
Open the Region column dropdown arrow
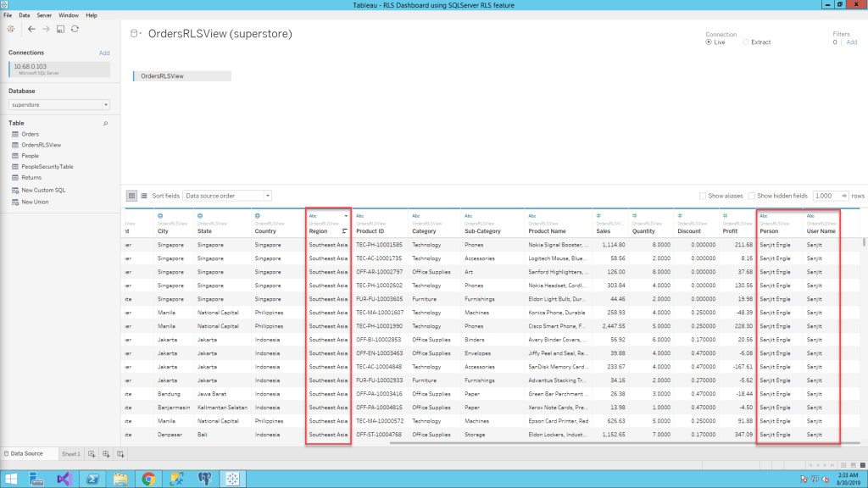(346, 216)
